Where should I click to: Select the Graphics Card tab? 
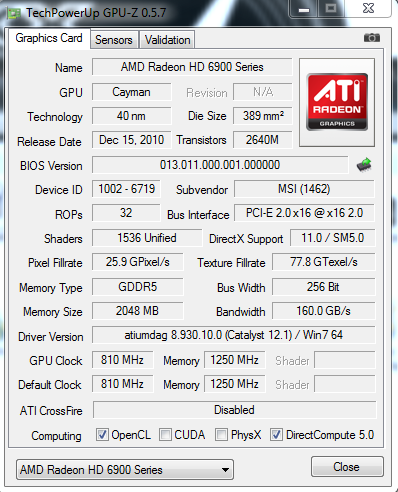(x=49, y=38)
